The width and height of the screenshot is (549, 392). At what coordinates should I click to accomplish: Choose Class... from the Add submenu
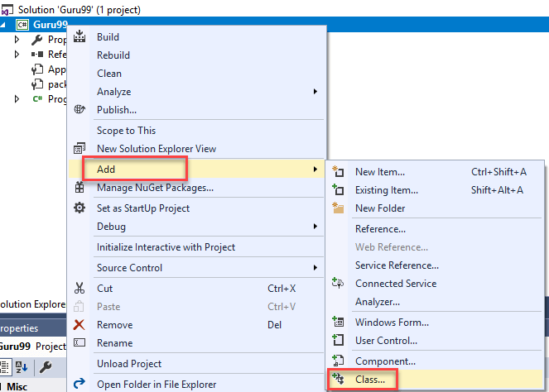(370, 380)
